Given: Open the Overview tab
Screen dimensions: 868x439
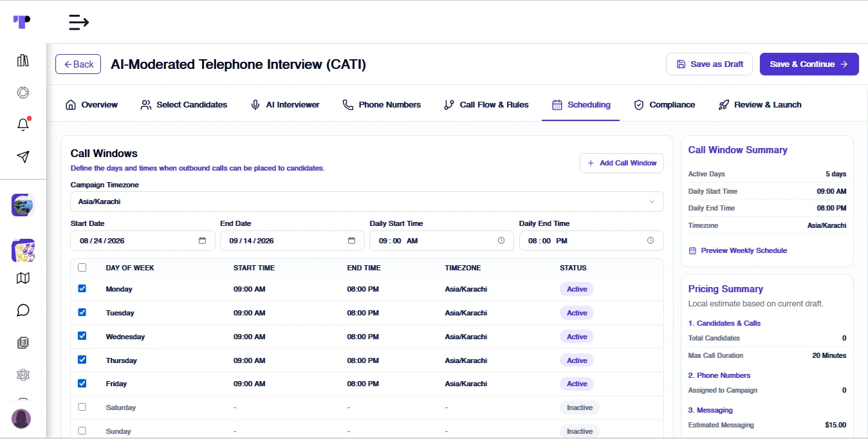Looking at the screenshot, I should 91,104.
